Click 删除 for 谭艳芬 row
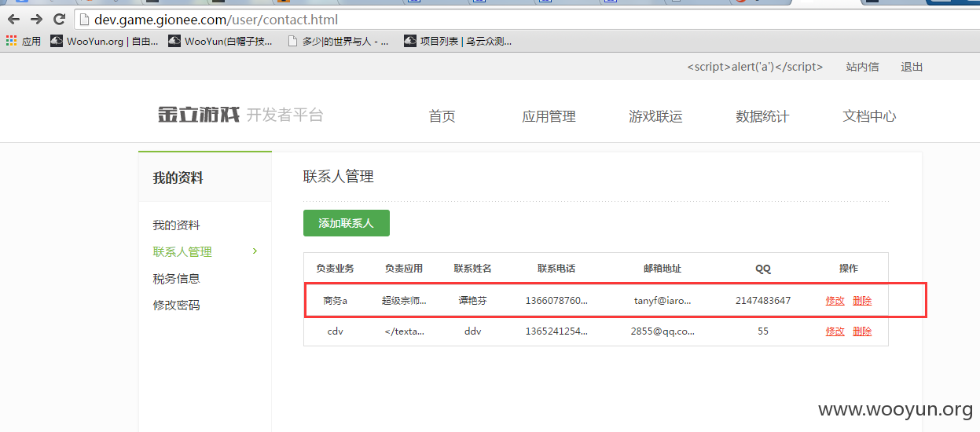Image resolution: width=980 pixels, height=432 pixels. click(x=862, y=301)
